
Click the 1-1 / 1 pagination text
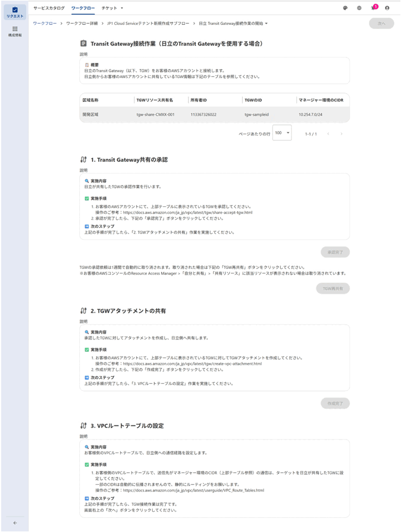311,134
